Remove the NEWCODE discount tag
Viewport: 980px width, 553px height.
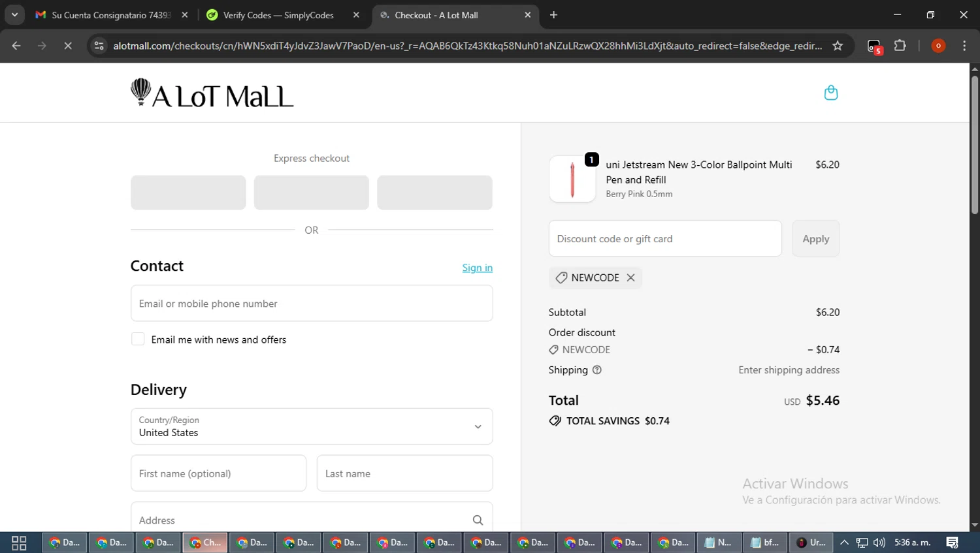(630, 277)
